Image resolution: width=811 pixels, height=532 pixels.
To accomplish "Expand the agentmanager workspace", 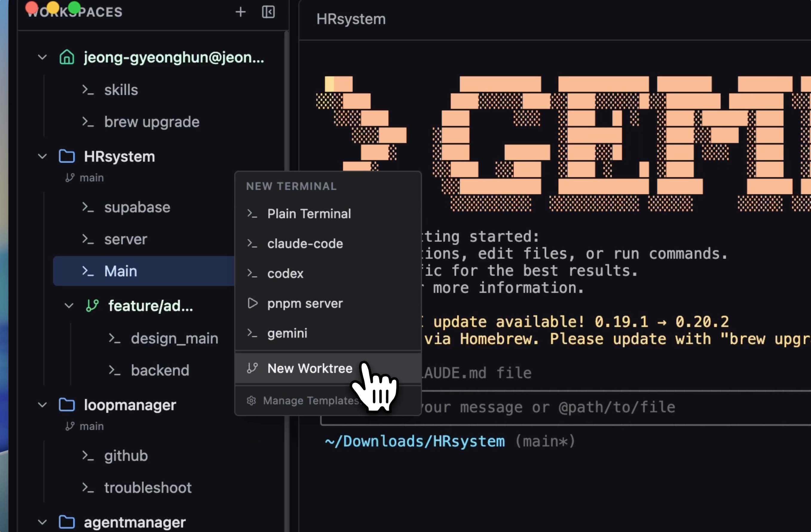I will point(42,522).
